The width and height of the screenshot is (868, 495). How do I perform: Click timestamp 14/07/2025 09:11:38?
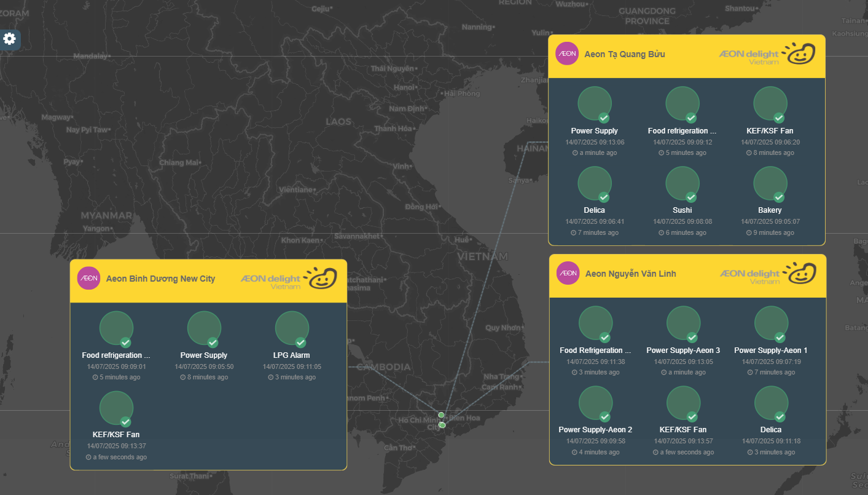[x=596, y=362]
